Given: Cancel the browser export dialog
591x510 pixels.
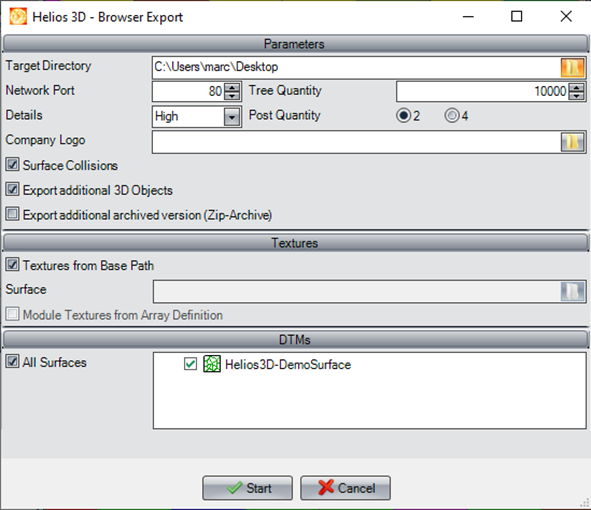Looking at the screenshot, I should coord(345,488).
